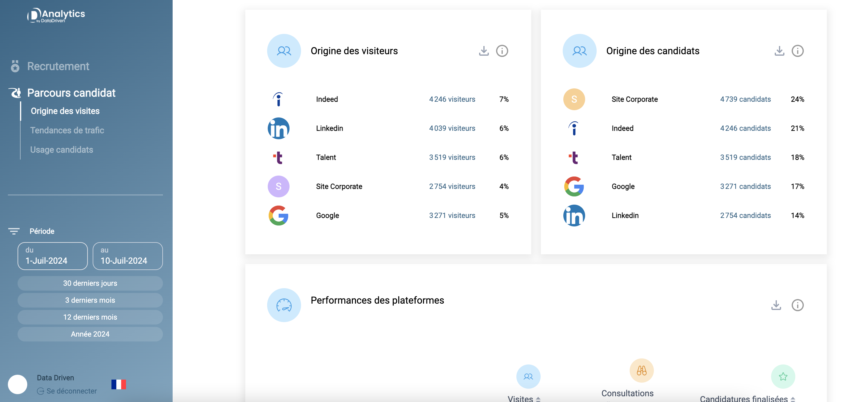
Task: Sort by Candidatures finalisées column
Action: tap(793, 399)
